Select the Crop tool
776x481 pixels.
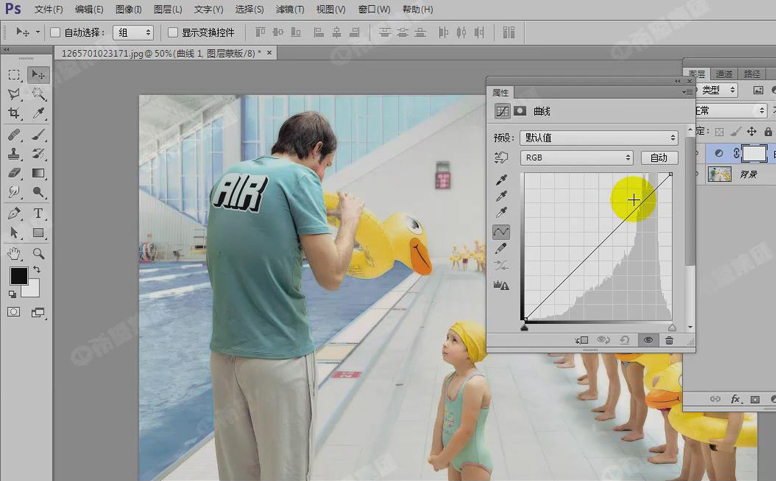click(x=14, y=114)
